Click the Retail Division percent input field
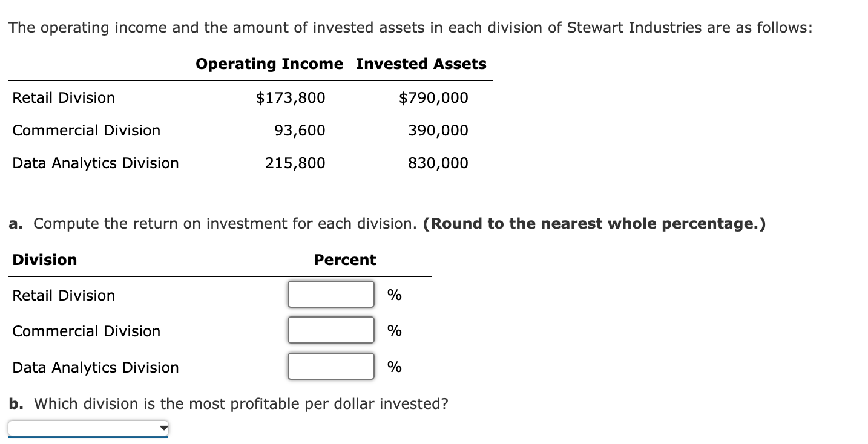Viewport: 868px width, 444px height. click(330, 295)
